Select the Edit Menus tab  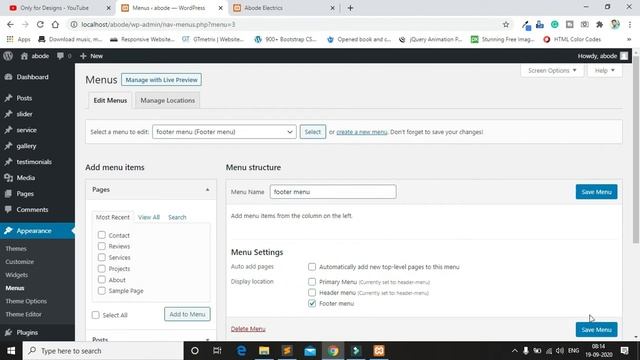[110, 100]
